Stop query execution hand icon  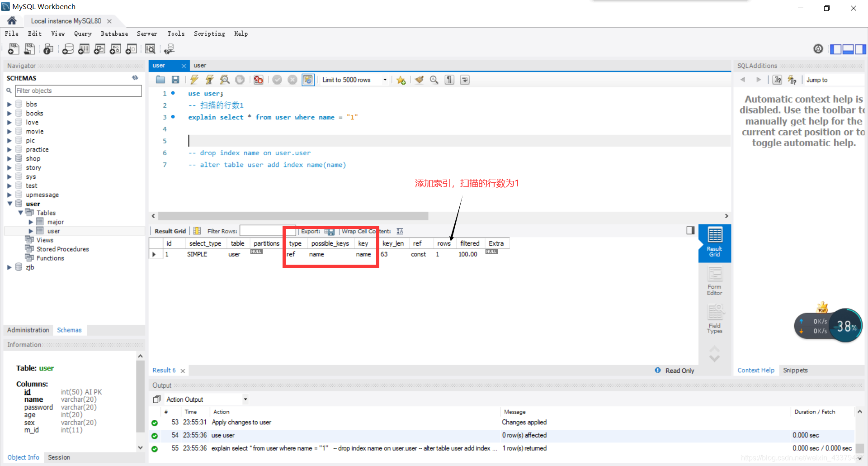pyautogui.click(x=240, y=80)
